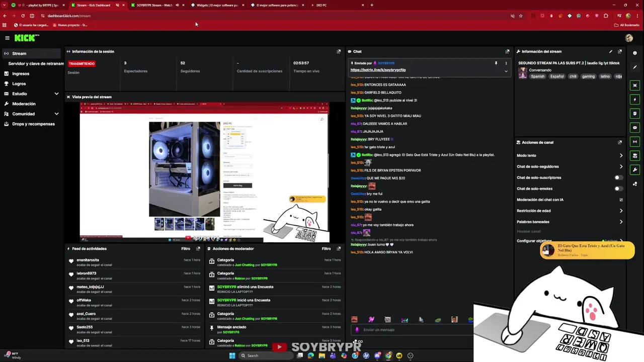Open Palabras baneadas settings
Image resolution: width=644 pixels, height=362 pixels.
coord(570,222)
